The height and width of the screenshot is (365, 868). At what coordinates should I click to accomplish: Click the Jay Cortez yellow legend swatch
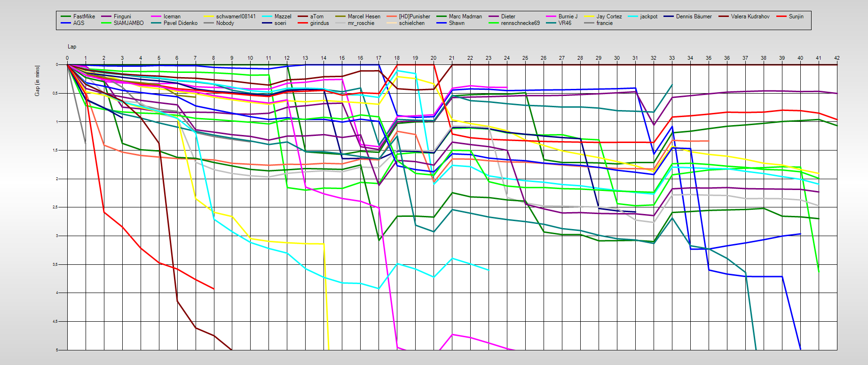tap(589, 16)
